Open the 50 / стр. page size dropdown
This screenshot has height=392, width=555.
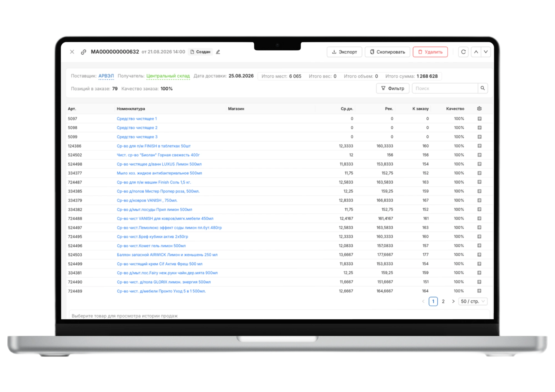[473, 301]
